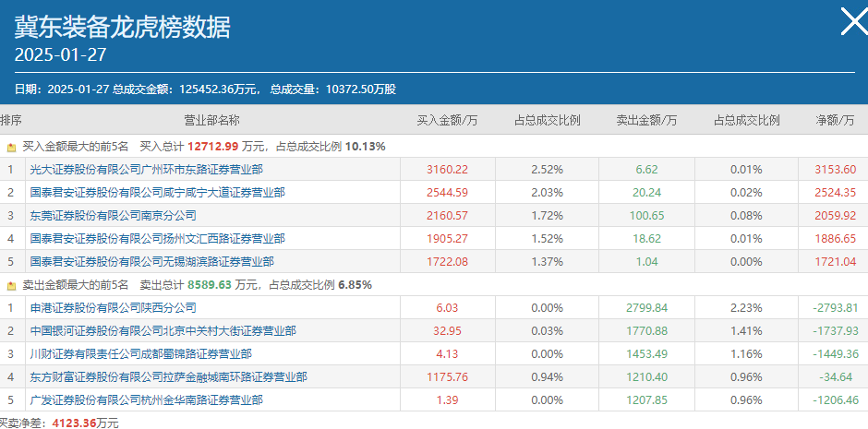Open 东方财富证券拉萨金融城南环路证券营业部 link
The height and width of the screenshot is (429, 868).
click(169, 377)
